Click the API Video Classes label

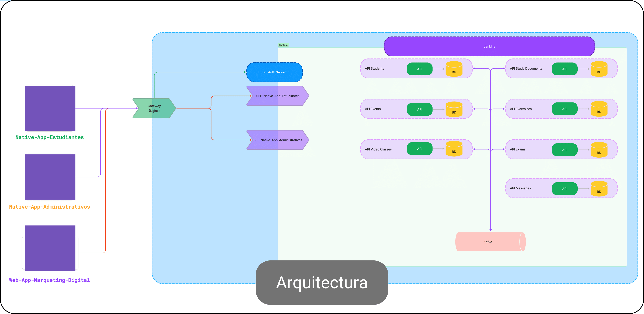point(378,149)
